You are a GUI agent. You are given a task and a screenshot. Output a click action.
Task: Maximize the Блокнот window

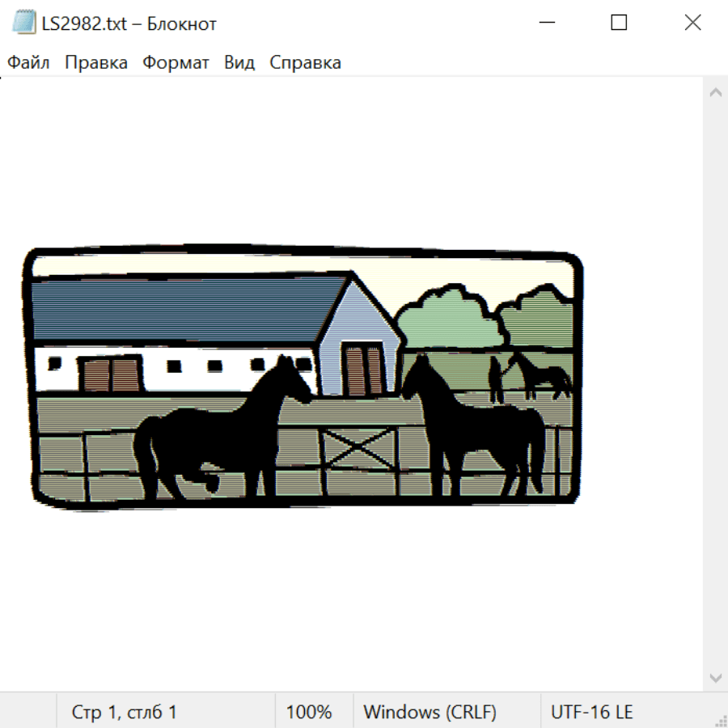point(619,23)
